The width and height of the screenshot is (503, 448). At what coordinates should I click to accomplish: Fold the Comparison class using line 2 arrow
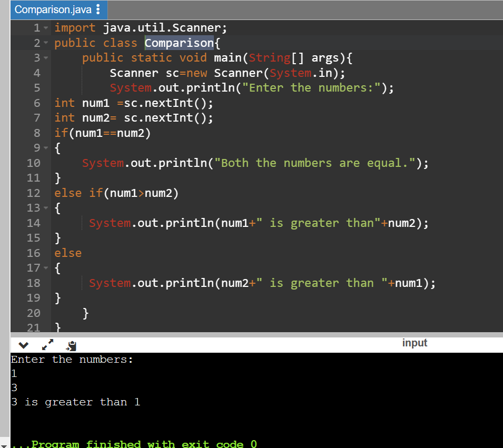(x=45, y=43)
